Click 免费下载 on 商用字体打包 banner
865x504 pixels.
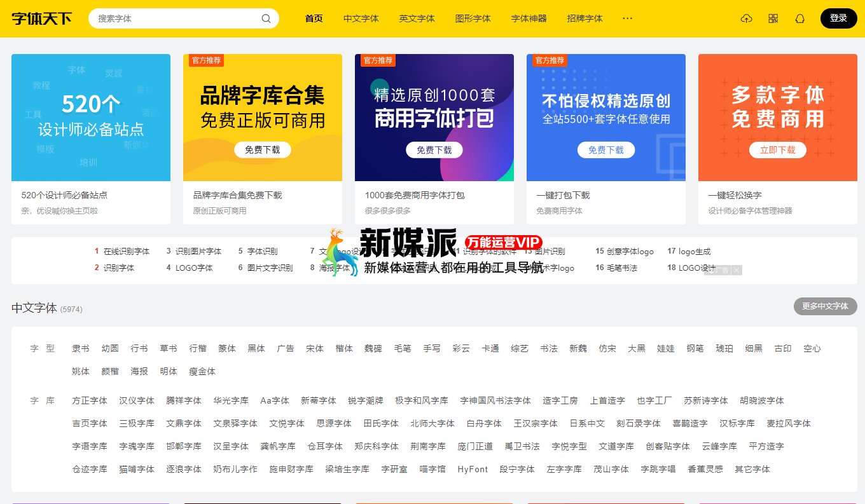point(434,150)
